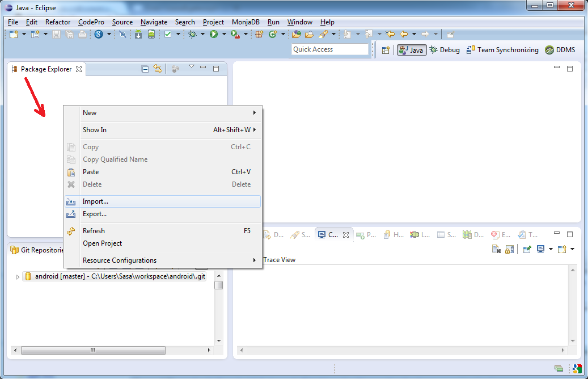The image size is (588, 379).
Task: Open Resource Configurations submenu
Action: 163,260
